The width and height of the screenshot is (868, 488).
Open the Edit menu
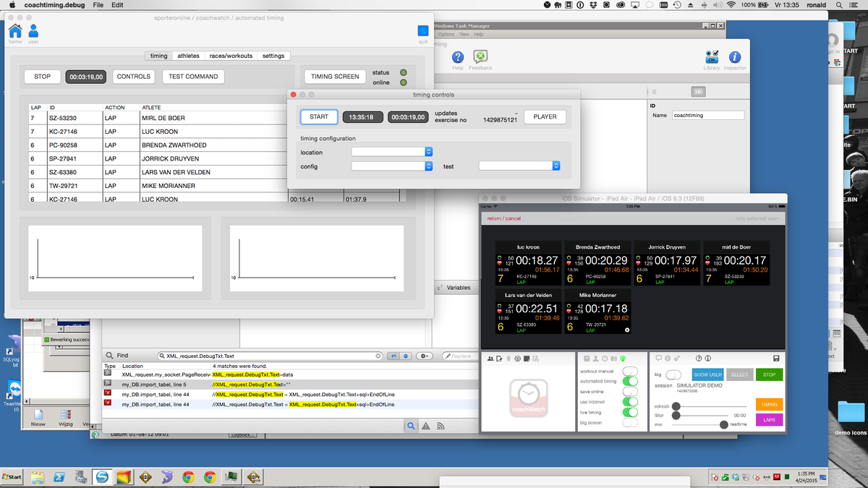tap(117, 5)
